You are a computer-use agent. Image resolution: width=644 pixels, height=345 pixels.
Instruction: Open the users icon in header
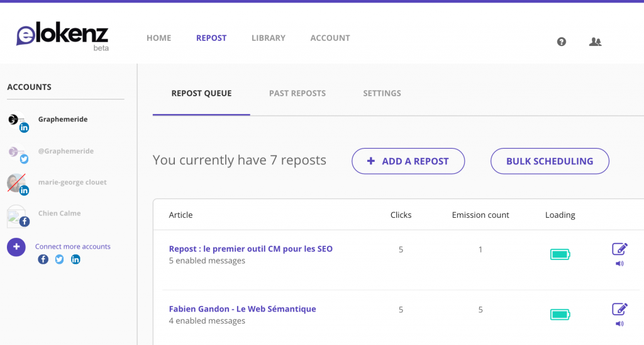(x=595, y=42)
